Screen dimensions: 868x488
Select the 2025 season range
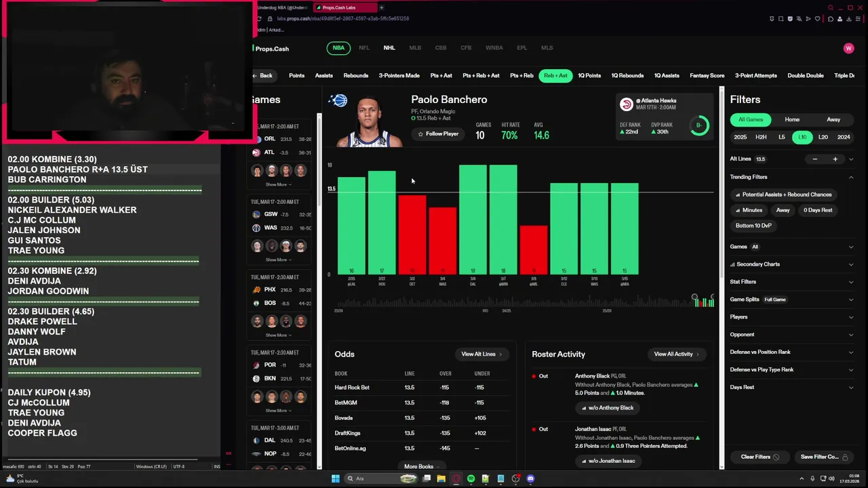[x=740, y=137]
